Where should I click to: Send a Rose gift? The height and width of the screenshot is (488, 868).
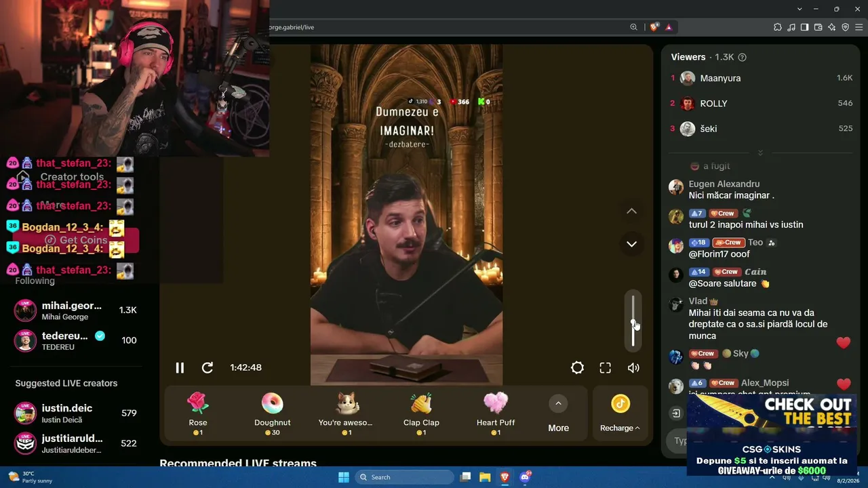pos(198,413)
